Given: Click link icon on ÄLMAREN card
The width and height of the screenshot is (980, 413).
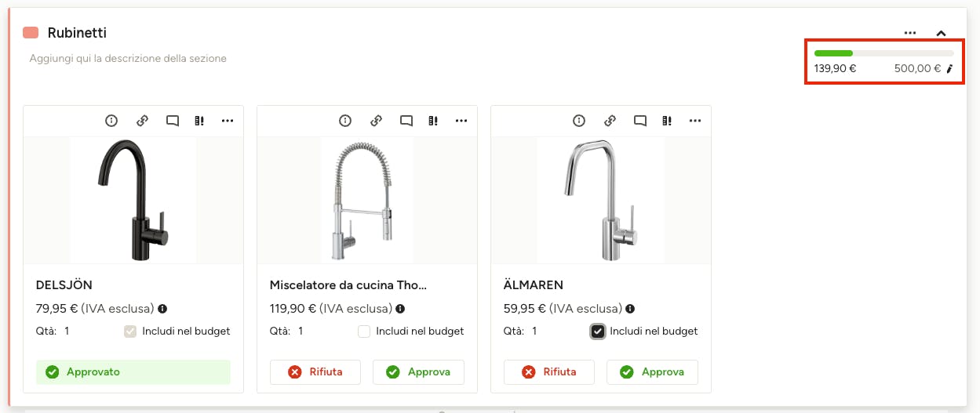Looking at the screenshot, I should (x=610, y=121).
